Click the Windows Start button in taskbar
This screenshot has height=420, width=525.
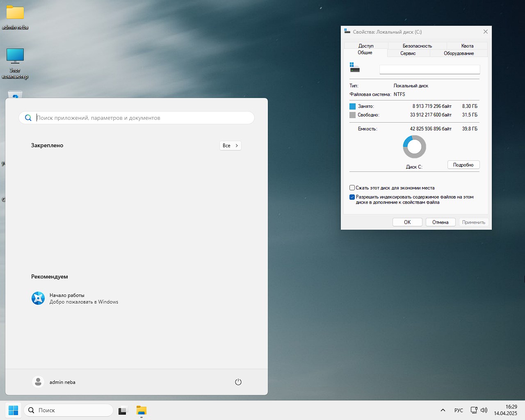tap(13, 410)
